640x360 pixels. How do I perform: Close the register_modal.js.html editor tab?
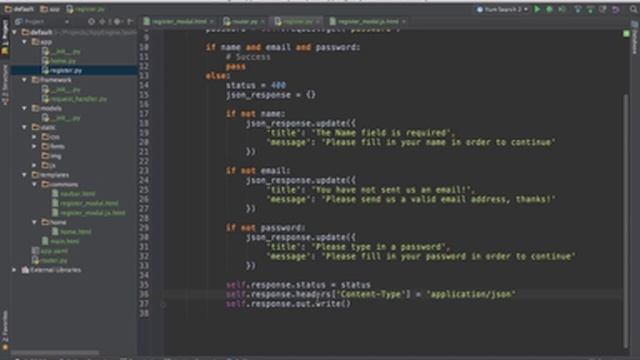[404, 22]
